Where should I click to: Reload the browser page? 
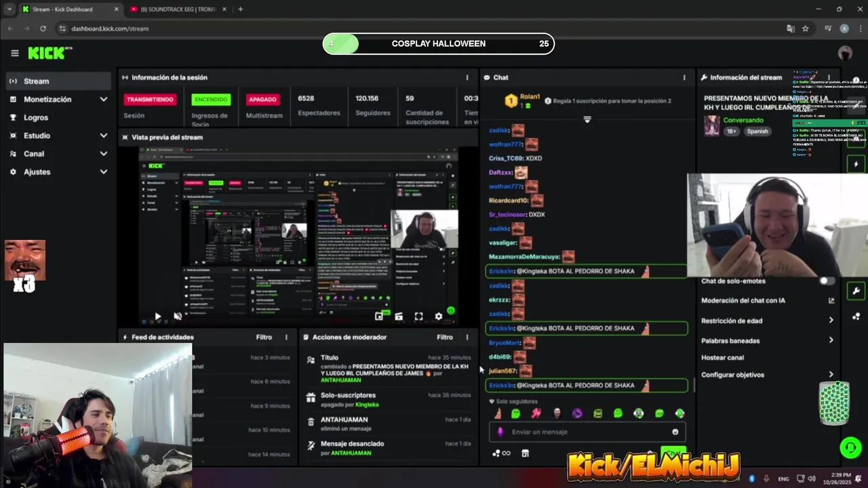coord(43,28)
